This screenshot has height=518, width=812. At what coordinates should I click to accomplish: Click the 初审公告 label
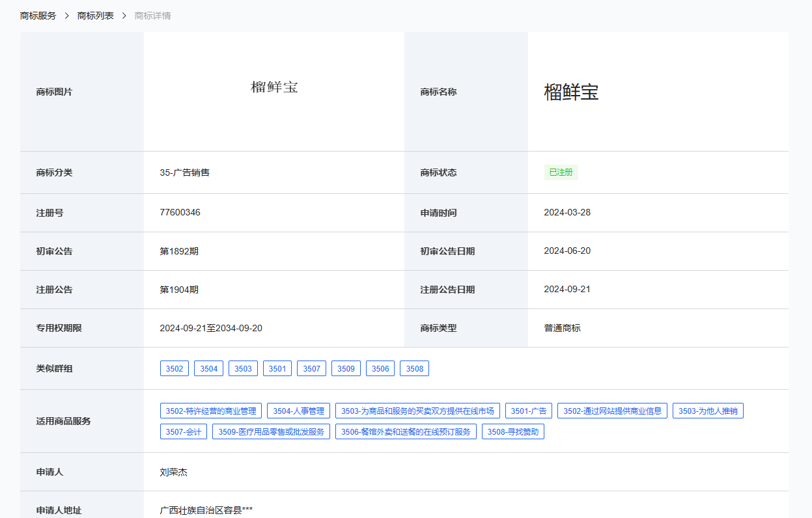[55, 251]
